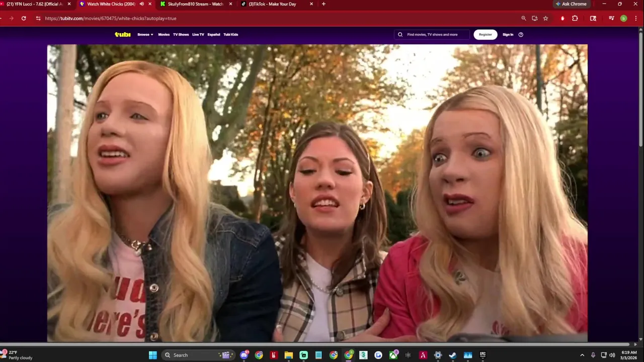The width and height of the screenshot is (644, 362).
Task: Open Epic Games launcher from taskbar
Action: click(482, 355)
